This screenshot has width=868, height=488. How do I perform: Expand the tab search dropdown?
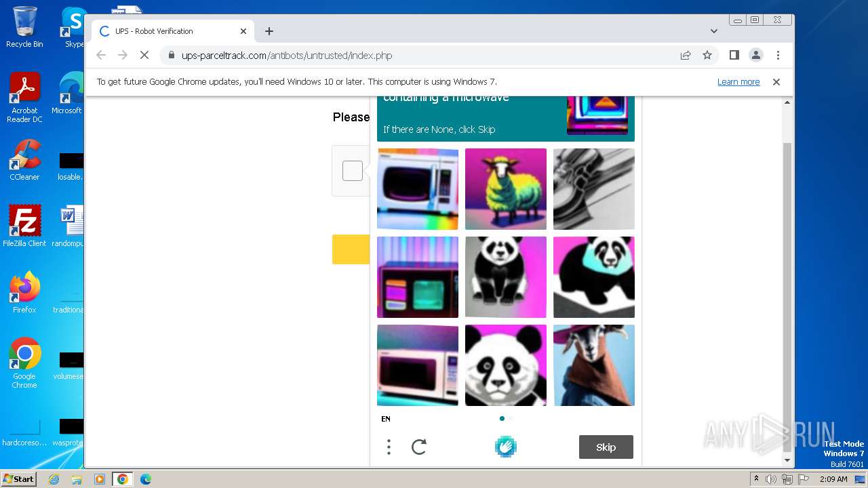coord(714,31)
